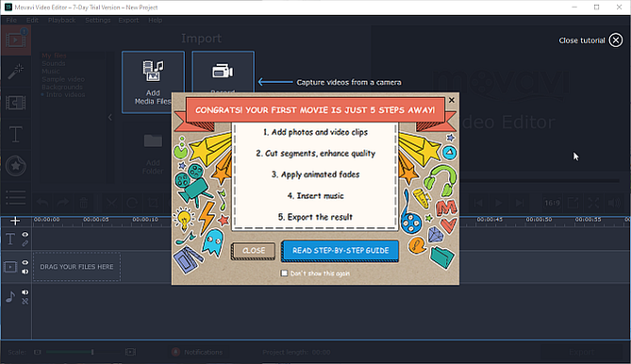Click DRAG YOUR FILES HERE drop zone

(x=76, y=267)
